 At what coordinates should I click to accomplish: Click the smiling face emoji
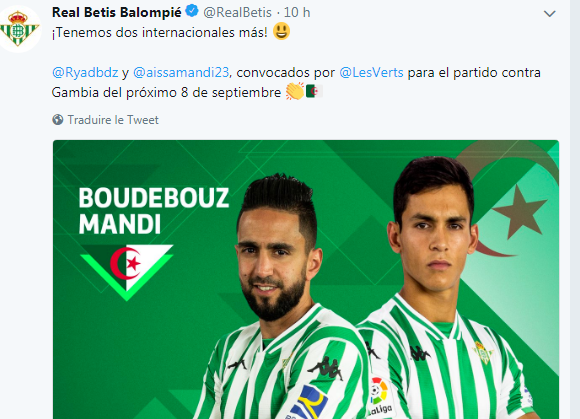tap(281, 31)
